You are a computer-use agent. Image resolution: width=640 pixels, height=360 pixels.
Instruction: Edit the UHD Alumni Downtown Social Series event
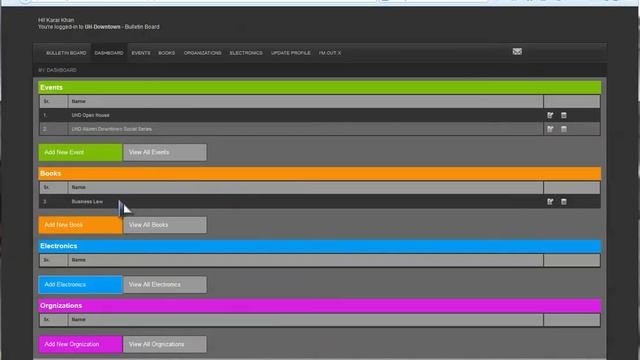click(x=550, y=129)
